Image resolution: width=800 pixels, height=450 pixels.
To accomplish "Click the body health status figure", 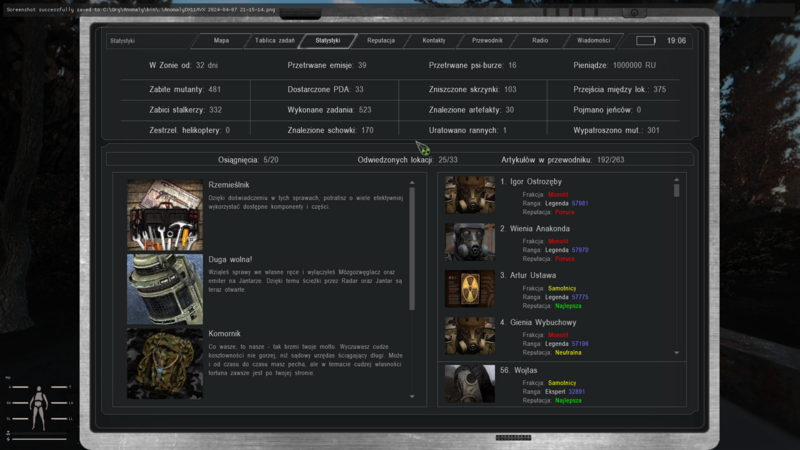I will pos(40,402).
